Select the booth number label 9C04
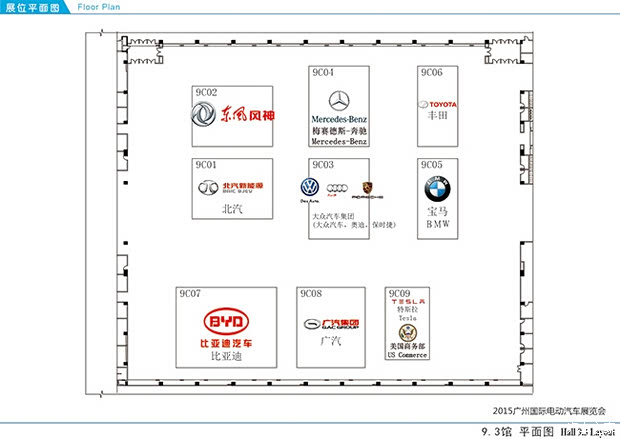 [x=322, y=73]
